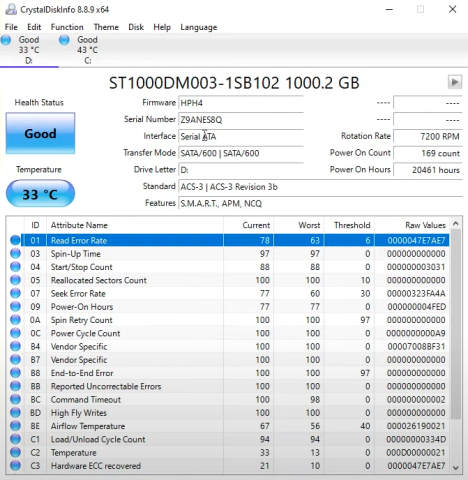The image size is (468, 480).
Task: Click the next disk arrow button
Action: pyautogui.click(x=455, y=82)
